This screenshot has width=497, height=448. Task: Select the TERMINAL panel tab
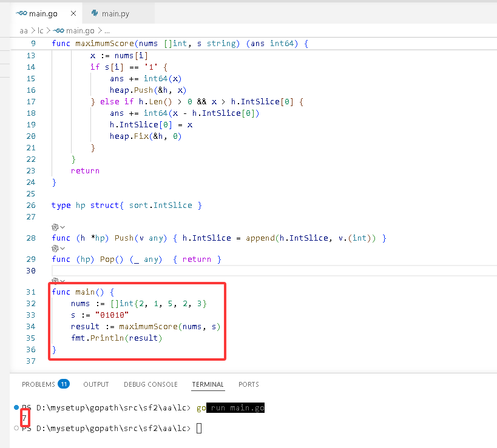(208, 384)
